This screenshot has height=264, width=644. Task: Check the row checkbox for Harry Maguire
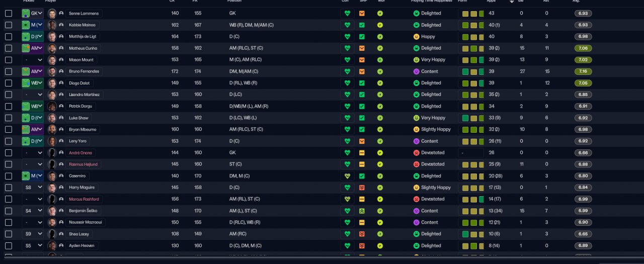pyautogui.click(x=9, y=188)
